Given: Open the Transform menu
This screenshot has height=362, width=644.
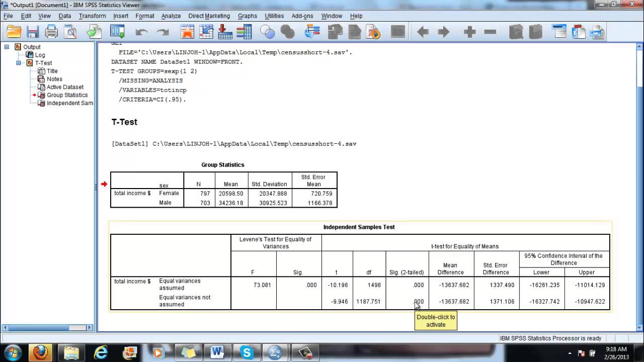Looking at the screenshot, I should [x=92, y=16].
